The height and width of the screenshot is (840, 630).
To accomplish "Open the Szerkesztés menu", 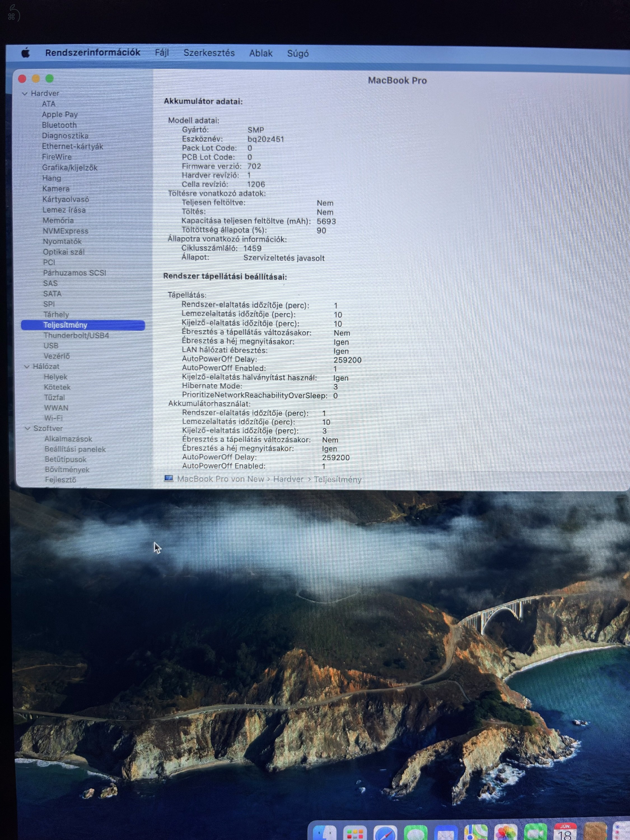I will pyautogui.click(x=209, y=53).
